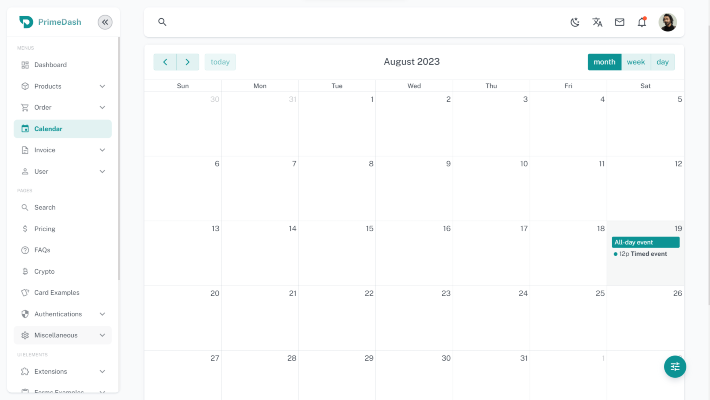Open the floating settings sliders button
The height and width of the screenshot is (400, 710).
coord(675,366)
